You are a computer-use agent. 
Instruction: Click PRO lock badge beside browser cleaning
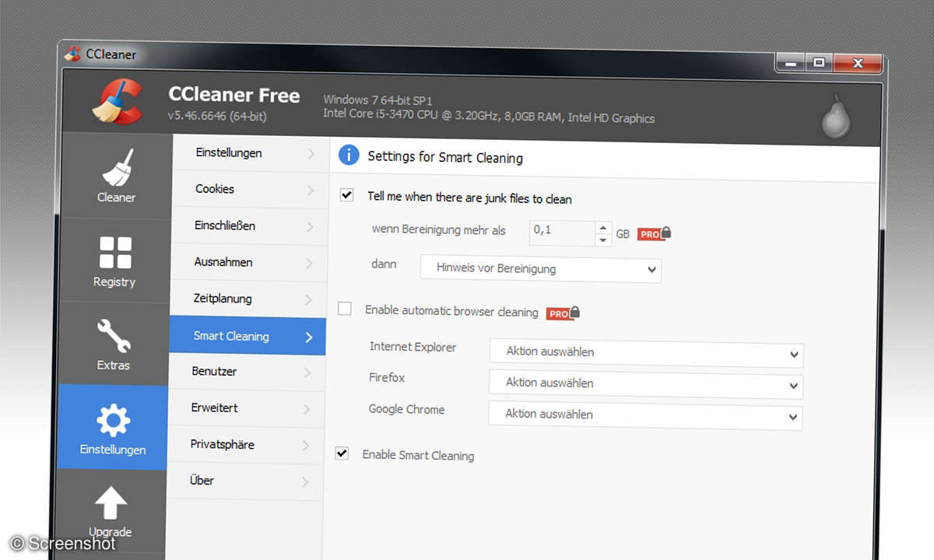[563, 313]
